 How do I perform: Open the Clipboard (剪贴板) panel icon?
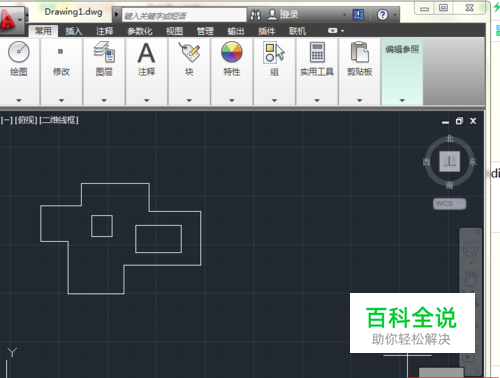pos(360,52)
